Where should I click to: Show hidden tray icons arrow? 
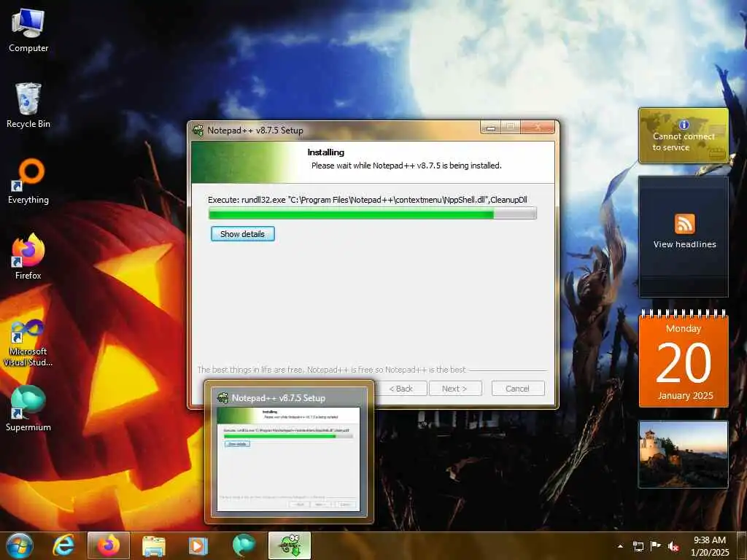[x=620, y=546]
